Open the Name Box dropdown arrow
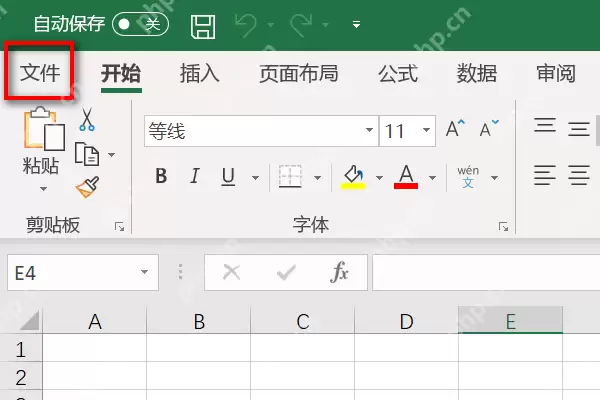 tap(144, 272)
